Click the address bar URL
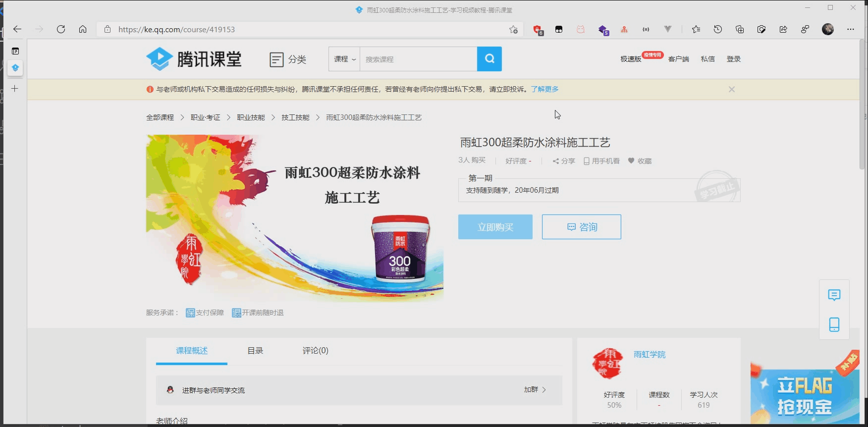 176,29
